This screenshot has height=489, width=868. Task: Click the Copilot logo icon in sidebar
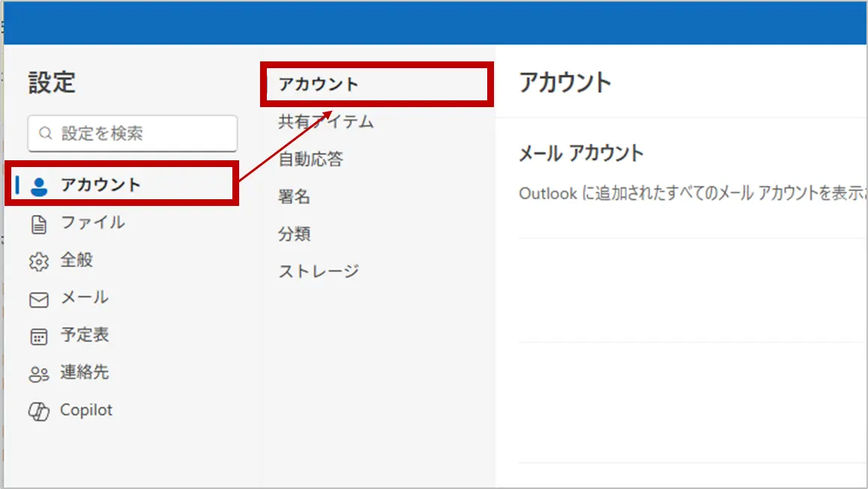(x=38, y=411)
